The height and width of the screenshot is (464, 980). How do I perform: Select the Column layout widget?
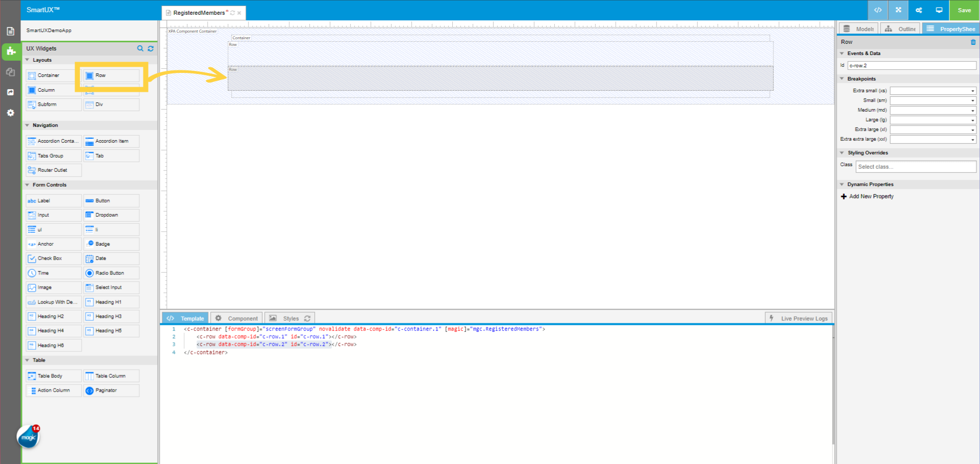click(x=54, y=90)
